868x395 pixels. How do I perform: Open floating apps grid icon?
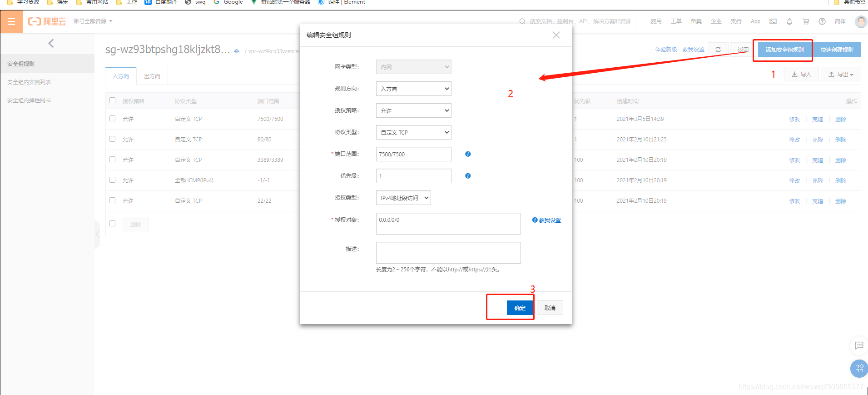[x=859, y=368]
